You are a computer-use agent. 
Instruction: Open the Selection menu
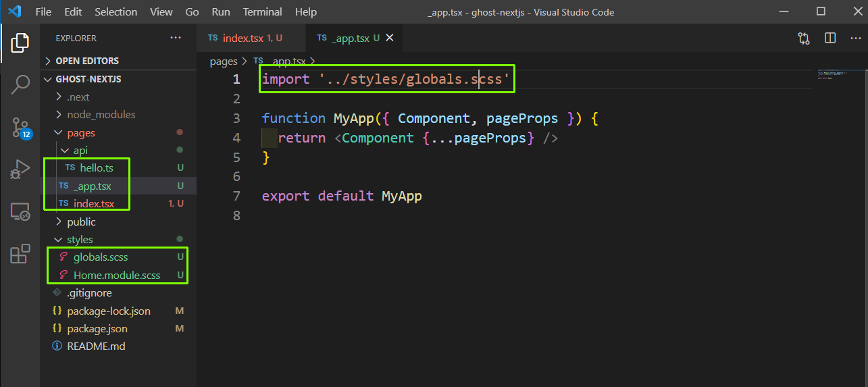[x=116, y=12]
